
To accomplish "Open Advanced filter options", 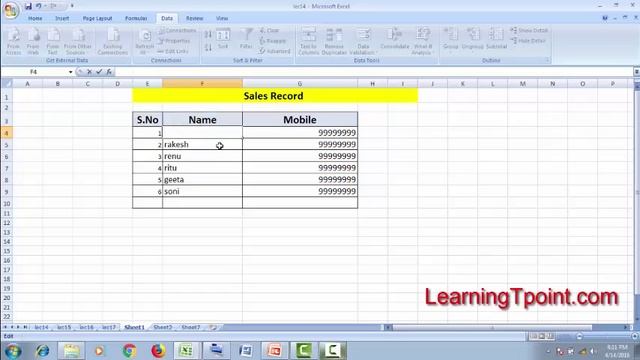I will (275, 51).
